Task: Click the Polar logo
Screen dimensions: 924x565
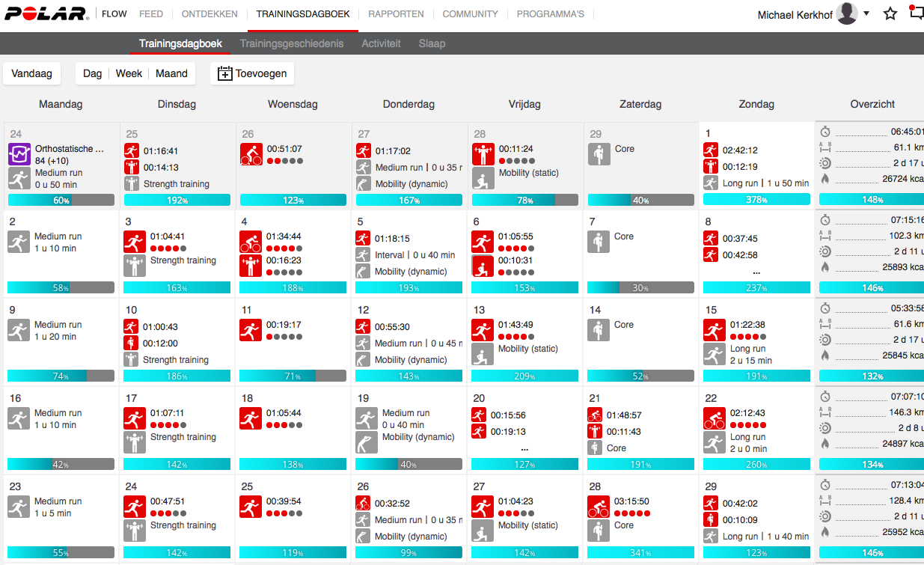Action: click(x=47, y=14)
